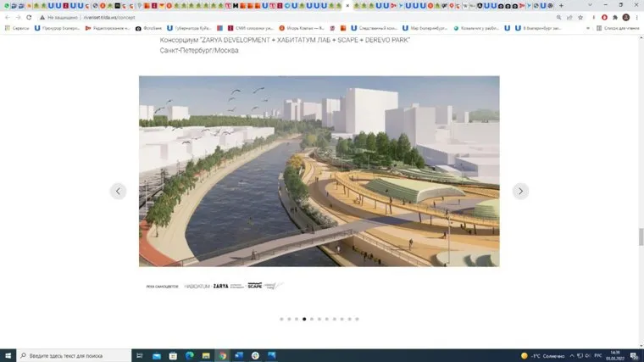Image resolution: width=644 pixels, height=362 pixels.
Task: Select the fifth slide dot indicator
Action: 312,319
